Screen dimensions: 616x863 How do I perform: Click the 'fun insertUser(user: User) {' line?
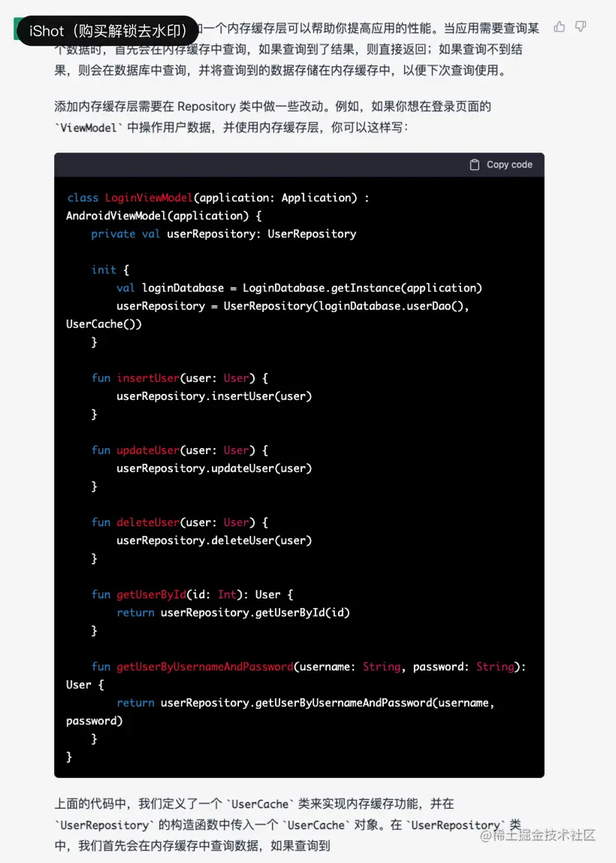coord(180,378)
